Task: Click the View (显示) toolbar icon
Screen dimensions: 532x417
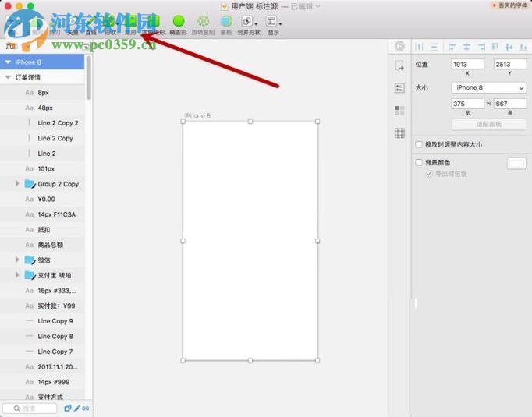Action: pos(271,22)
